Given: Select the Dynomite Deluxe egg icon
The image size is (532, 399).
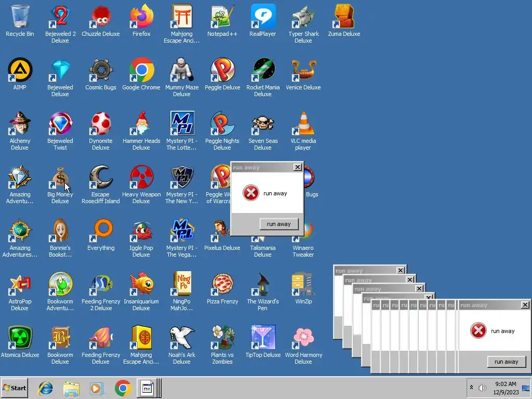Looking at the screenshot, I should click(x=101, y=124).
